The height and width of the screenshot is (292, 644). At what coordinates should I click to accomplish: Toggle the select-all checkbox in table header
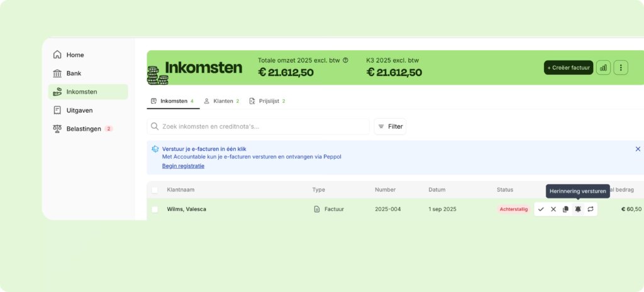pyautogui.click(x=155, y=190)
